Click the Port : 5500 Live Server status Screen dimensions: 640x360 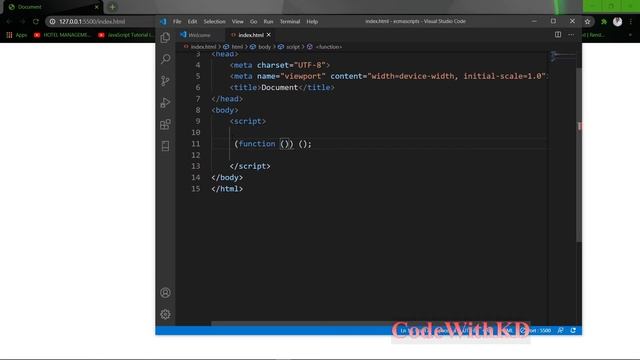[x=536, y=330]
